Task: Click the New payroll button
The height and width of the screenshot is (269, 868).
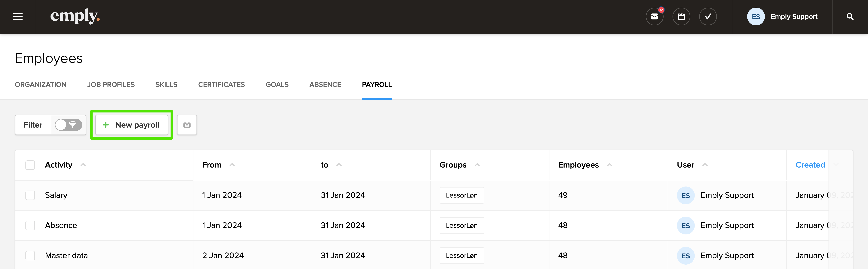Action: point(131,125)
